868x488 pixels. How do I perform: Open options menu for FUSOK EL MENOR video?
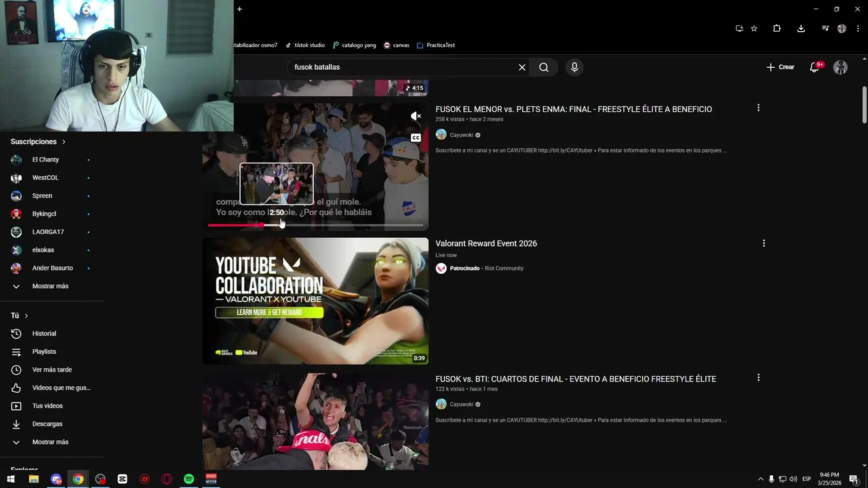[x=758, y=108]
